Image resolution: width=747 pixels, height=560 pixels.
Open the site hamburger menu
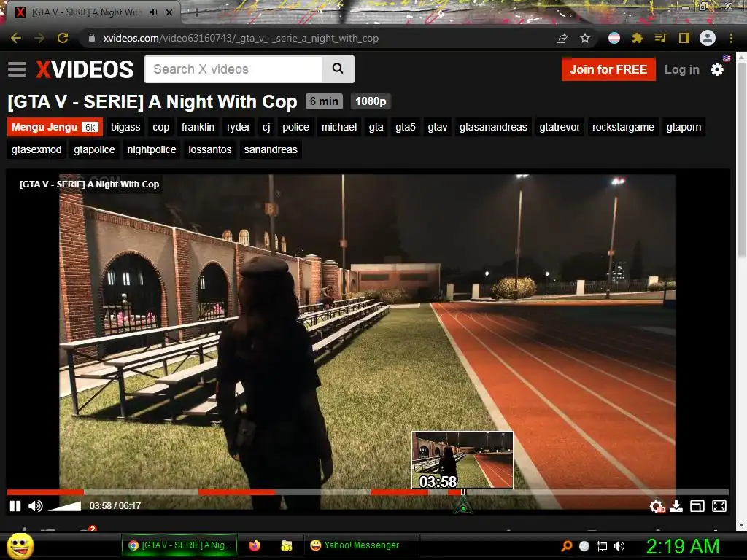(18, 69)
